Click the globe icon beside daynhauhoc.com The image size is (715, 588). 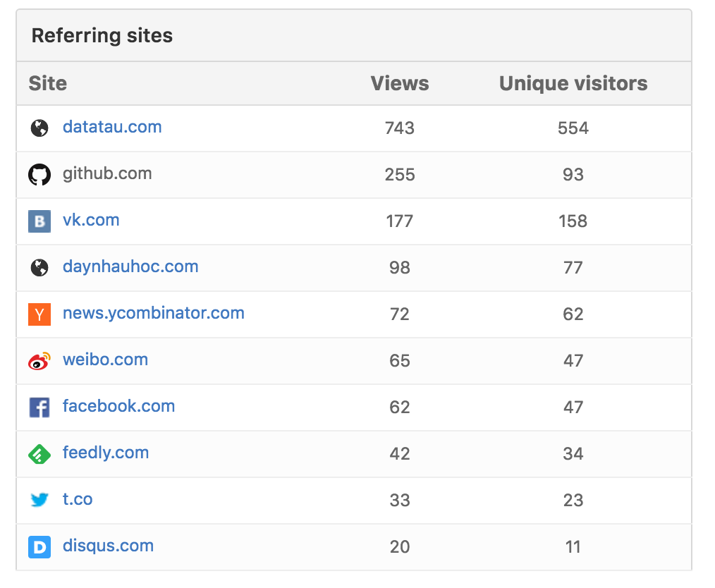click(39, 268)
